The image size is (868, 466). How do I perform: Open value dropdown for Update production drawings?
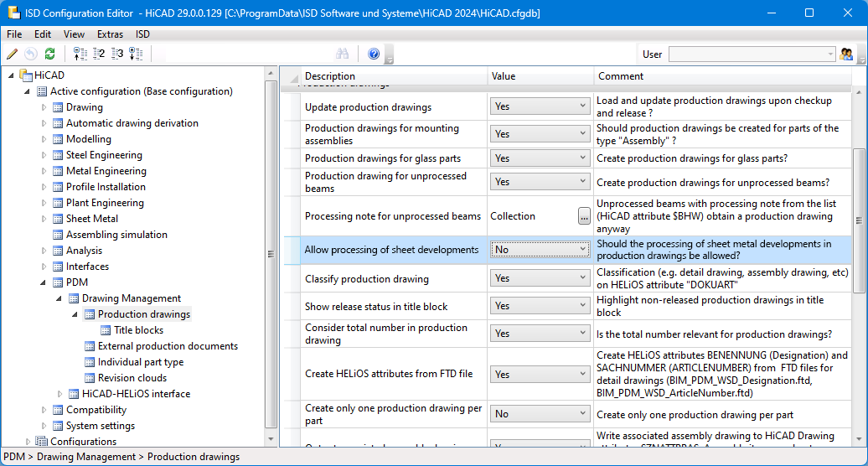[540, 106]
